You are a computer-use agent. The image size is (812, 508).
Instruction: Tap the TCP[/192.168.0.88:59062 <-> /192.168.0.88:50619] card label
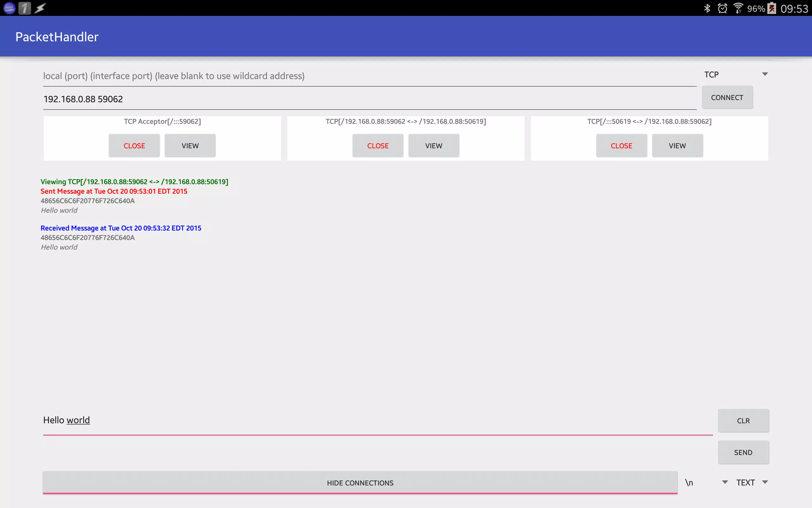tap(406, 122)
